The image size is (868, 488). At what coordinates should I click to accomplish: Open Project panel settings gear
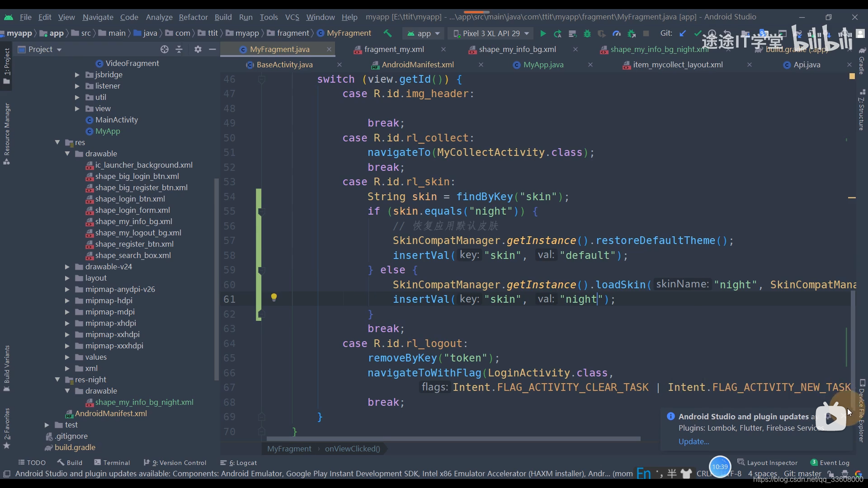[x=198, y=49]
